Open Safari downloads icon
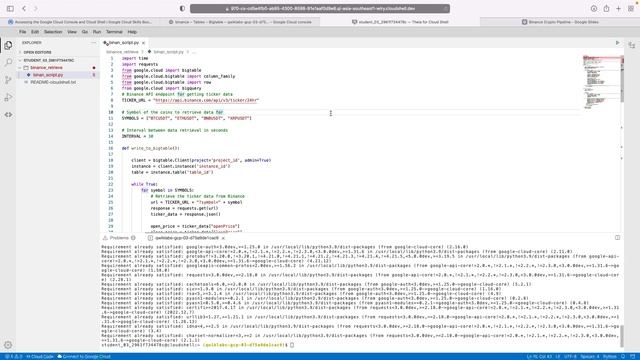 (594, 8)
